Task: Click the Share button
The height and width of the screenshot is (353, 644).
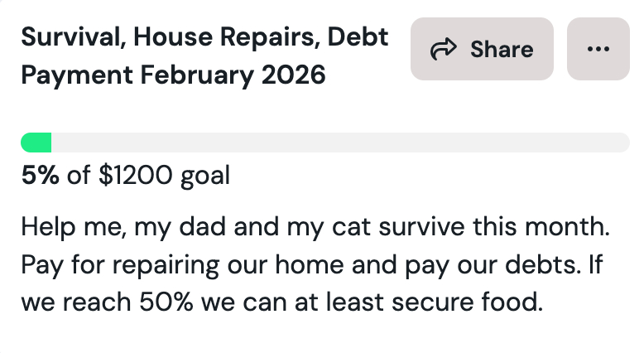Action: click(x=482, y=49)
